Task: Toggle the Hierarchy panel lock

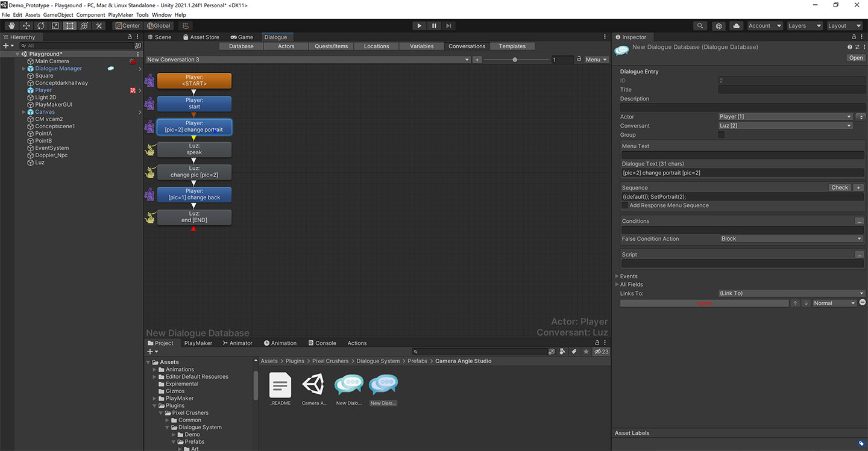Action: tap(130, 37)
